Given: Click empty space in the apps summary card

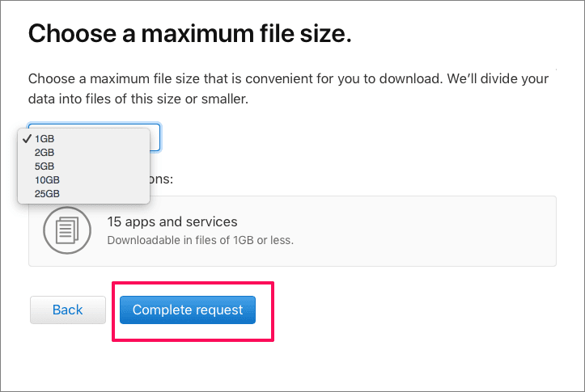Looking at the screenshot, I should pyautogui.click(x=429, y=230).
